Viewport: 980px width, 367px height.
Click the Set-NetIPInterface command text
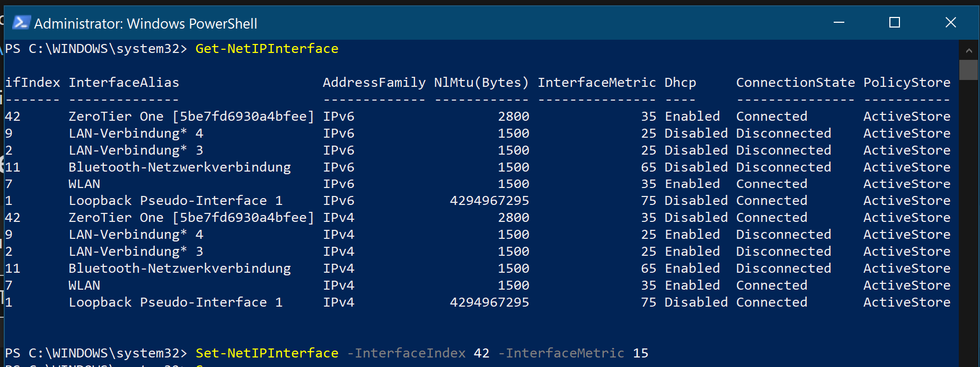point(267,353)
